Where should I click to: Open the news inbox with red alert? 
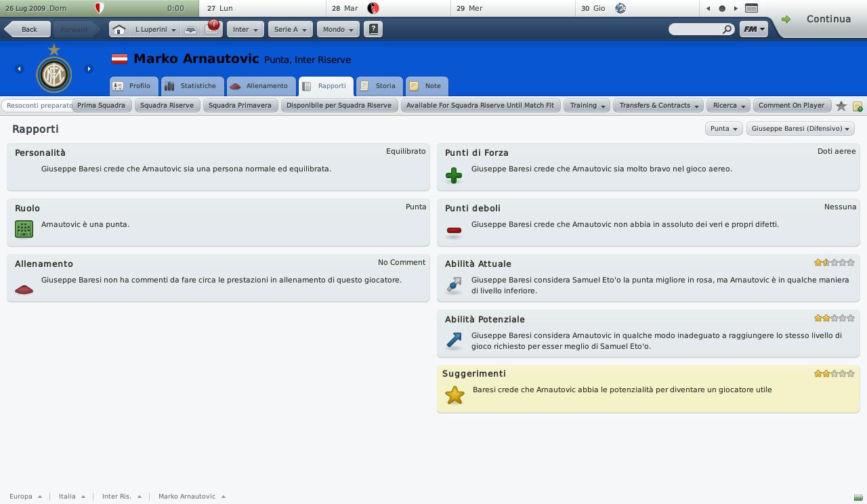tap(213, 28)
